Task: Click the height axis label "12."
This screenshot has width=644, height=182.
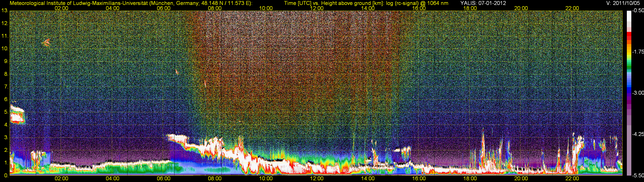Action: point(5,23)
